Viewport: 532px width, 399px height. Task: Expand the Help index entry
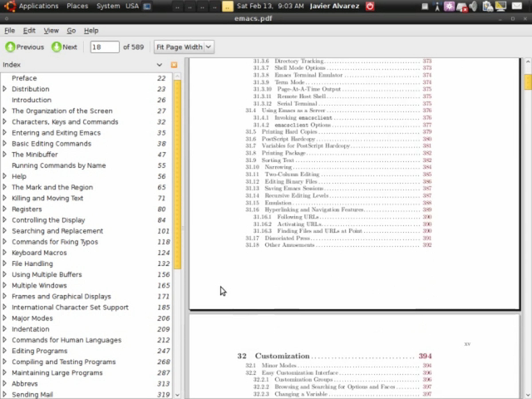[4, 176]
